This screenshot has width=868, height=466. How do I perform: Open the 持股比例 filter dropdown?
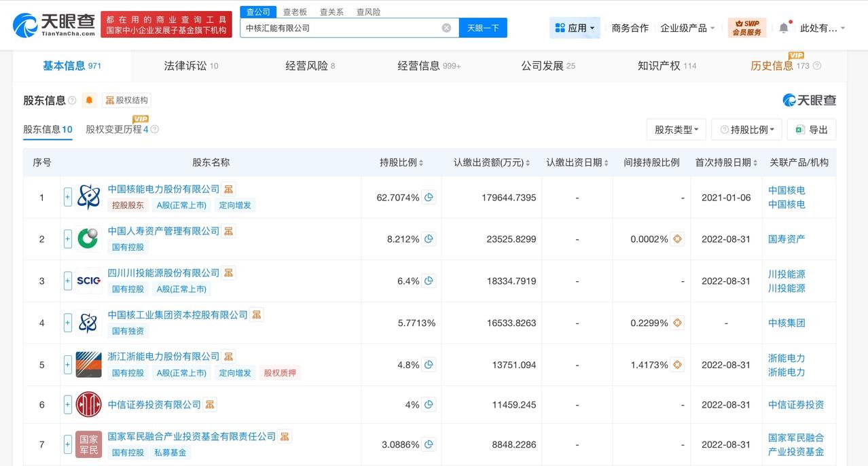[x=746, y=130]
